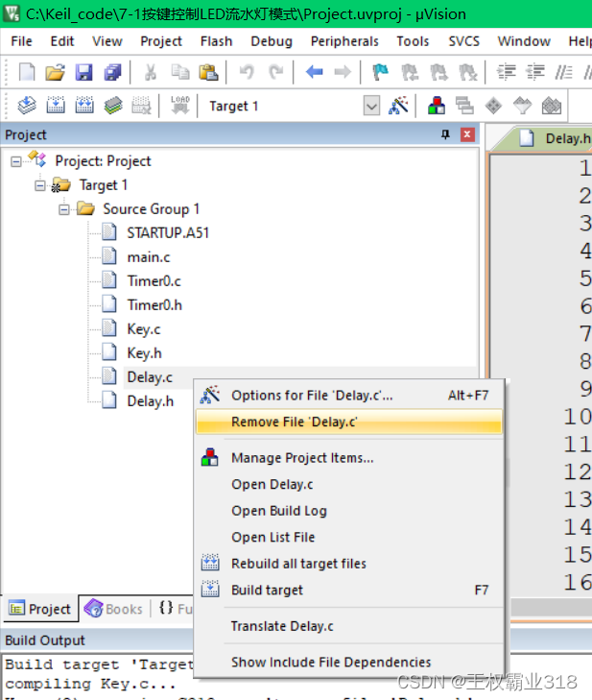Screen dimensions: 592x700
Task: Open the Debug menu
Action: point(272,41)
